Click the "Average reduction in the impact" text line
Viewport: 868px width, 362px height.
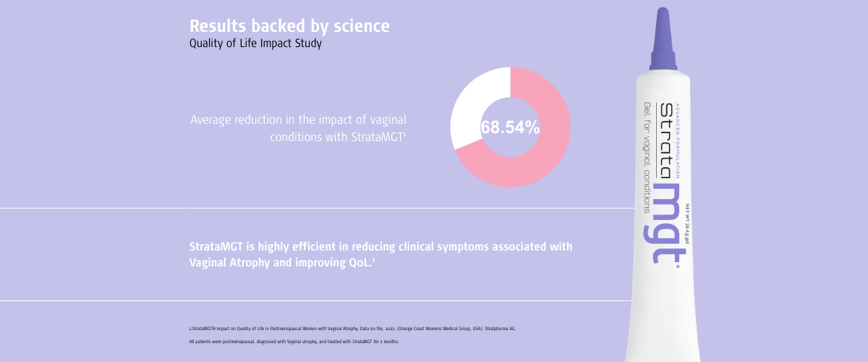pyautogui.click(x=304, y=119)
